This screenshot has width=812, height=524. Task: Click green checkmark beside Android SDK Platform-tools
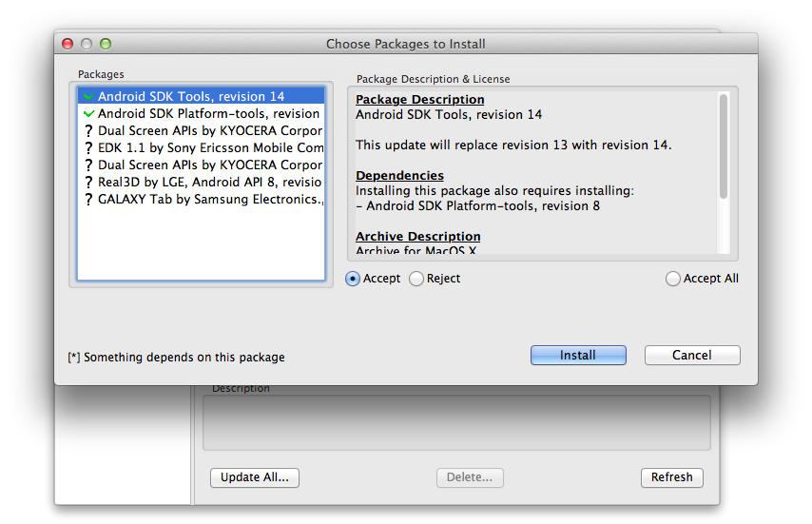point(88,113)
